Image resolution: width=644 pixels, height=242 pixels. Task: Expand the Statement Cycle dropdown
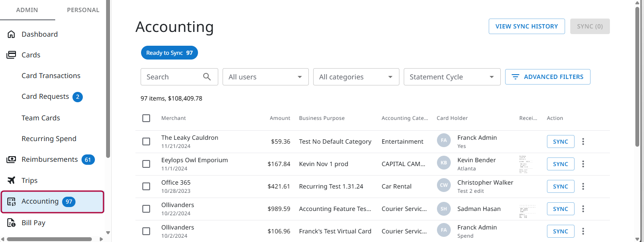tap(452, 77)
